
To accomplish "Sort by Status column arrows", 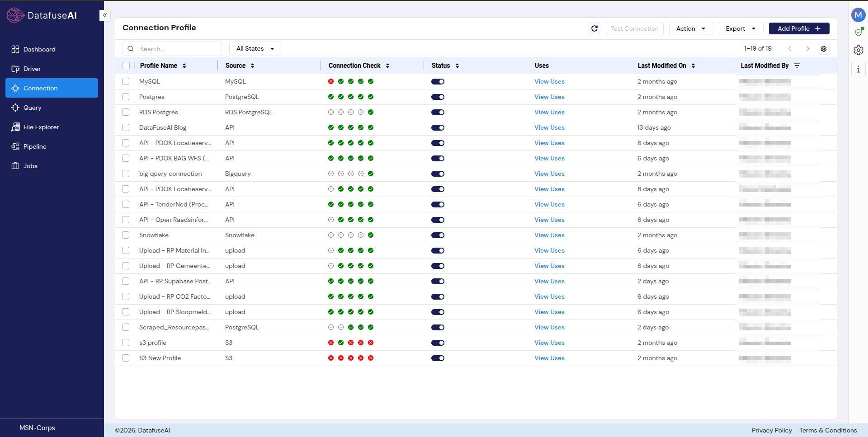I will (x=457, y=66).
